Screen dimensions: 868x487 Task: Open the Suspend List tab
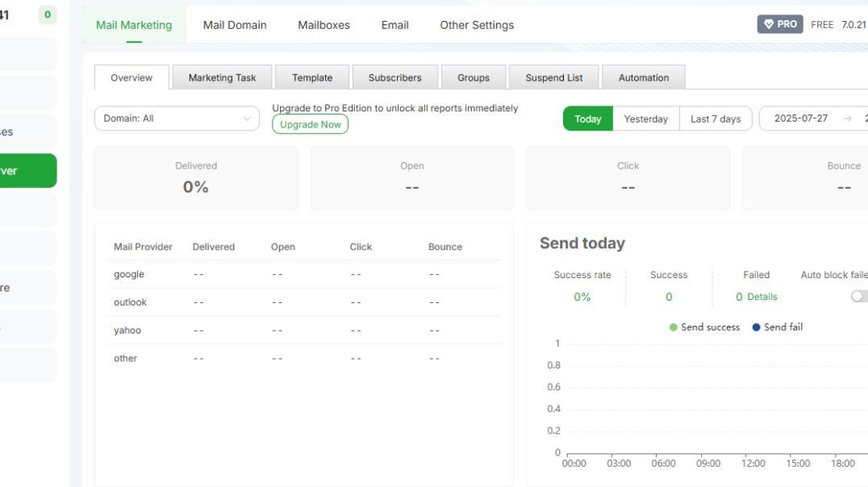[553, 77]
